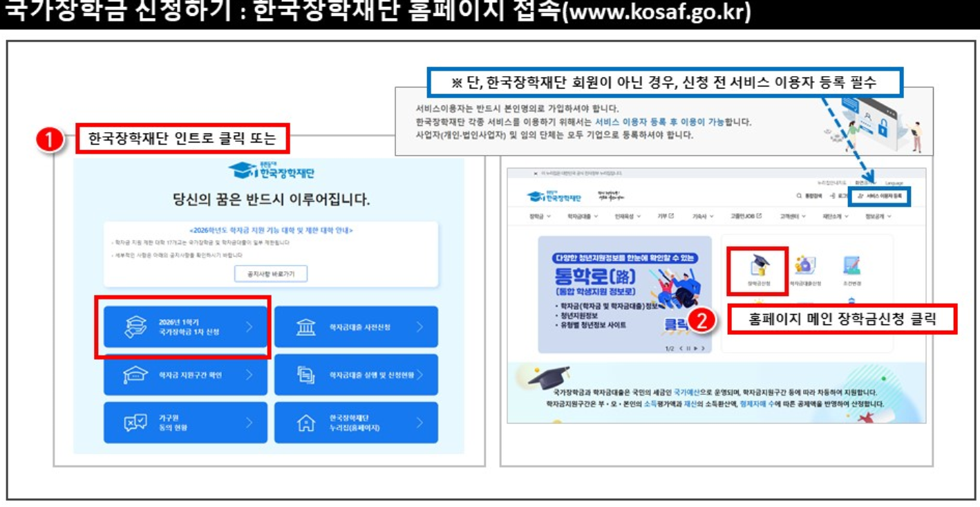Click 공지사항 바로가기 button
980x507 pixels.
271,274
